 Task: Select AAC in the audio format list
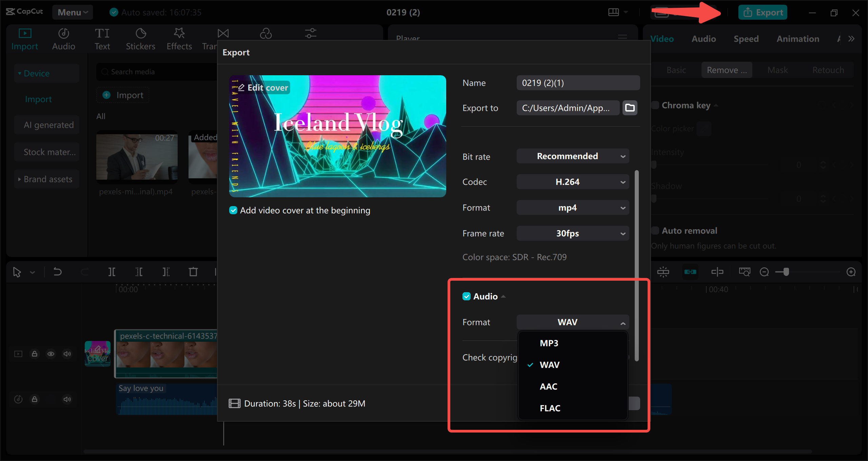(x=548, y=386)
